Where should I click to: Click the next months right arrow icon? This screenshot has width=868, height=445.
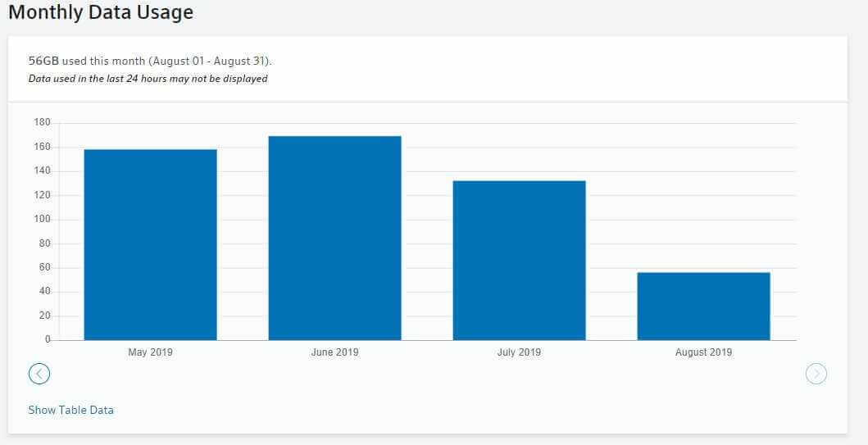pos(816,374)
